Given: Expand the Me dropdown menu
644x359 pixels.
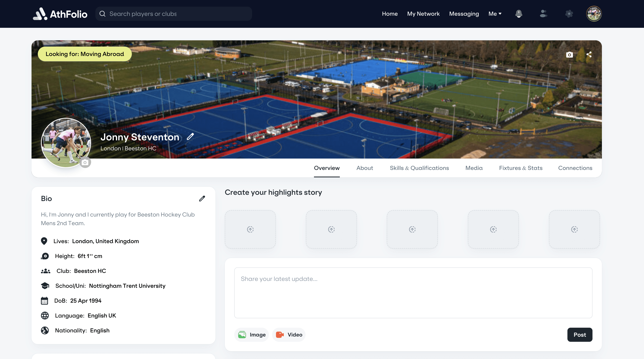Looking at the screenshot, I should pyautogui.click(x=495, y=14).
